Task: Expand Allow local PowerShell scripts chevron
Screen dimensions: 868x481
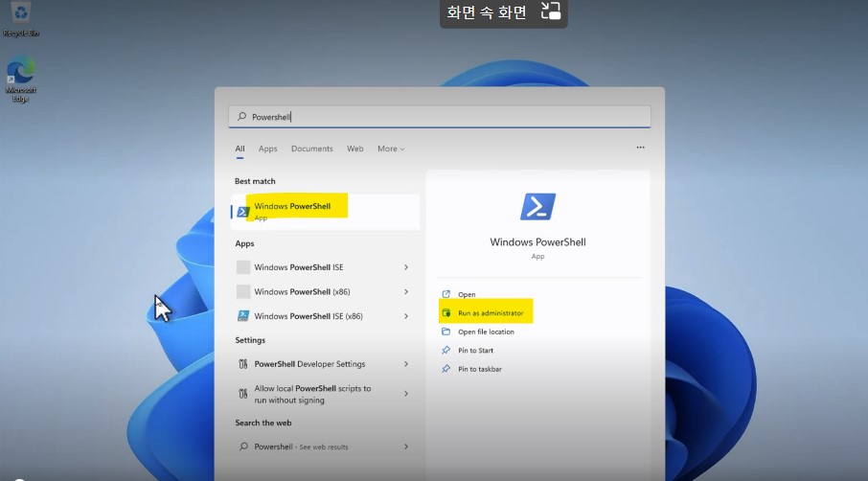Action: pyautogui.click(x=406, y=394)
